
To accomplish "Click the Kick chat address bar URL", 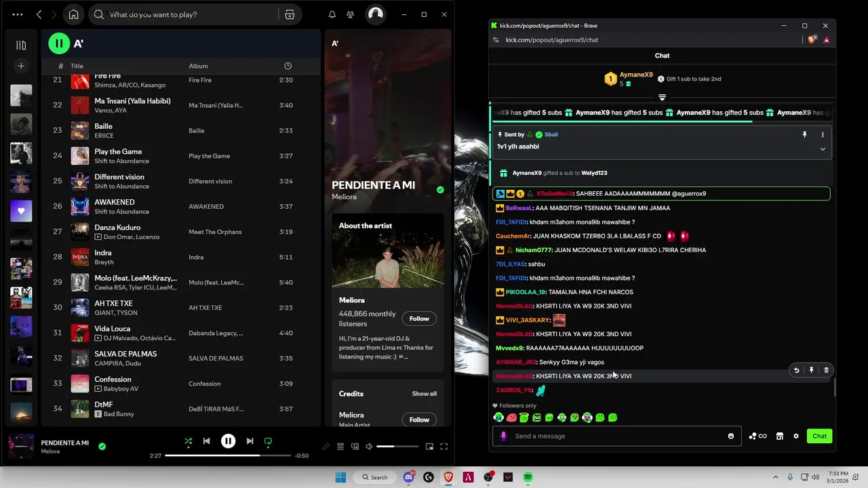I will click(x=552, y=40).
